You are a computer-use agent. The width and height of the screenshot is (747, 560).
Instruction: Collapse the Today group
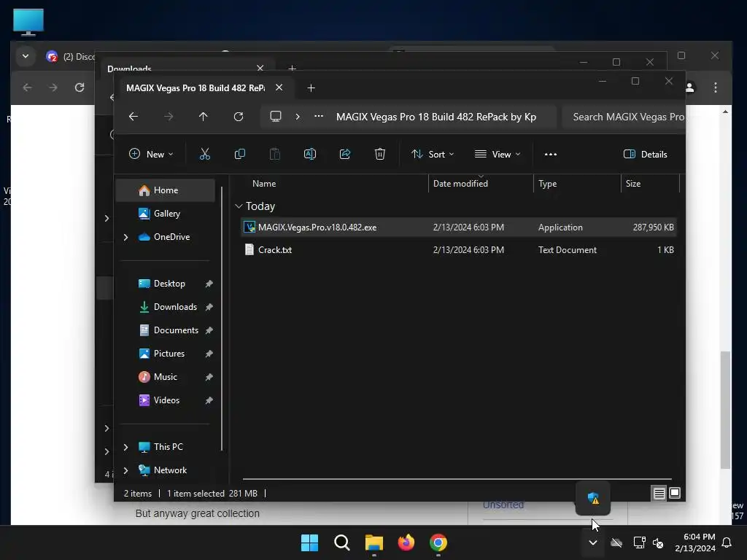click(239, 206)
